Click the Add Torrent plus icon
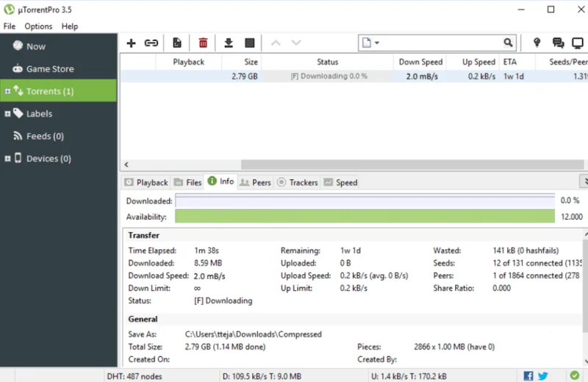Viewport: 588px width, 382px height. click(131, 43)
